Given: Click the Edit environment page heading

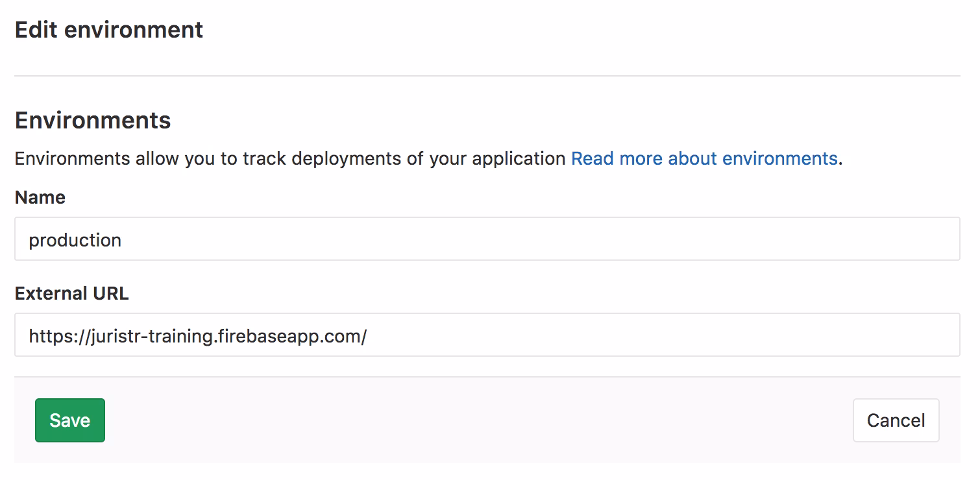Looking at the screenshot, I should 109,30.
